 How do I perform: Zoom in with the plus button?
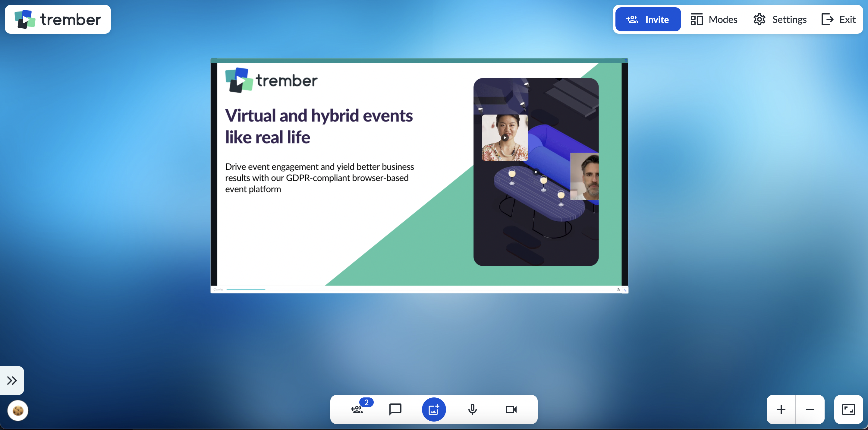pyautogui.click(x=781, y=409)
